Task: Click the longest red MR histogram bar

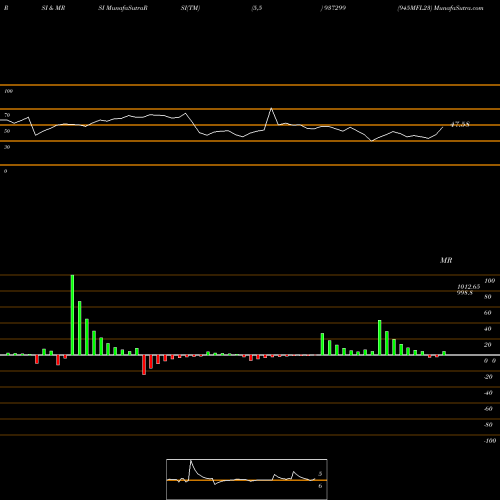Action: [144, 365]
